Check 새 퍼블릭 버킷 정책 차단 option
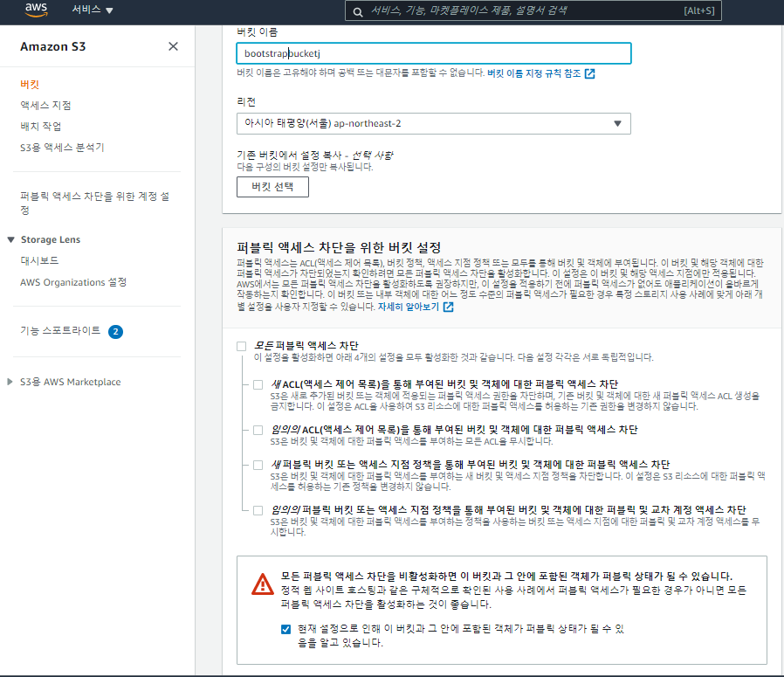 [x=258, y=466]
